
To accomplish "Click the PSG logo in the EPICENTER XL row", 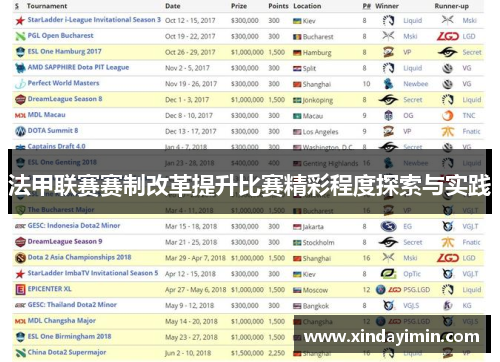I will pyautogui.click(x=380, y=290).
